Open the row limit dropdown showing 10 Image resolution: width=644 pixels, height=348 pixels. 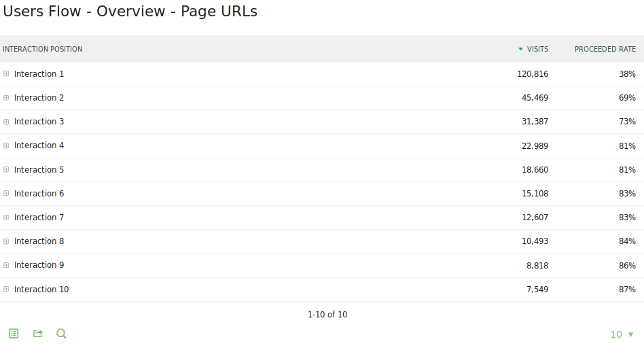pyautogui.click(x=622, y=334)
